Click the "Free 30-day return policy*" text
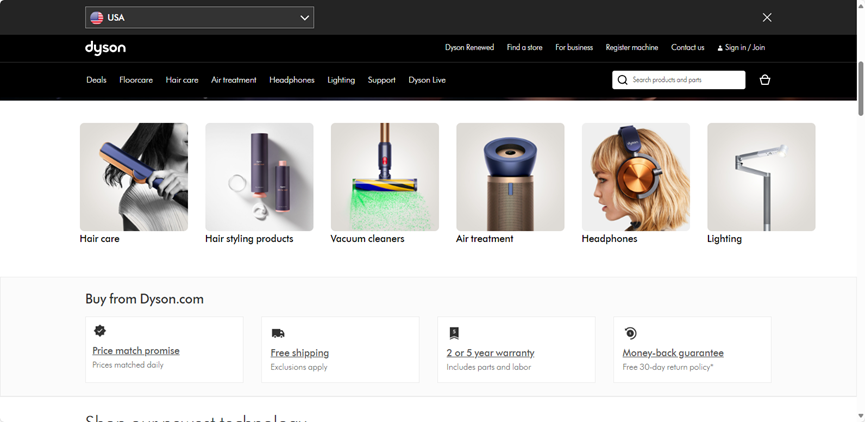The width and height of the screenshot is (865, 422). 668,367
